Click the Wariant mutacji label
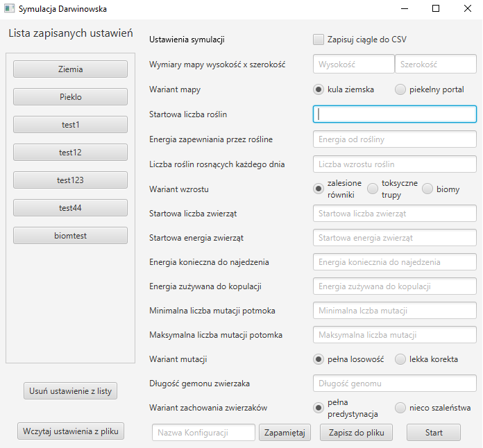Screen dimensions: 483x448 (x=178, y=359)
